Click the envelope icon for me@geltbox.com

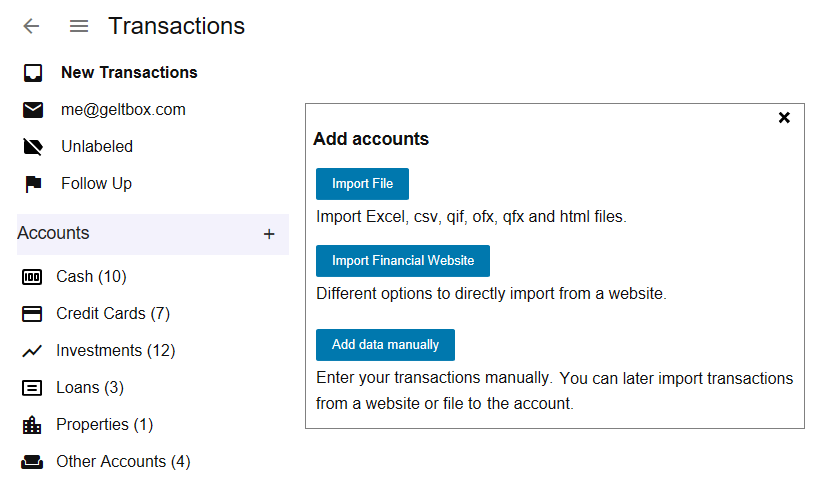(33, 110)
